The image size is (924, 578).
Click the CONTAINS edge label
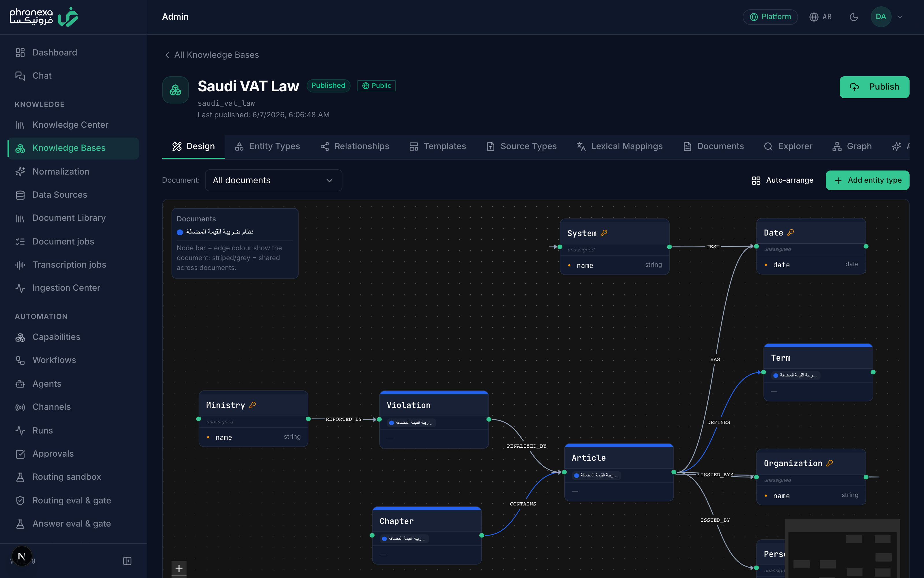point(523,504)
